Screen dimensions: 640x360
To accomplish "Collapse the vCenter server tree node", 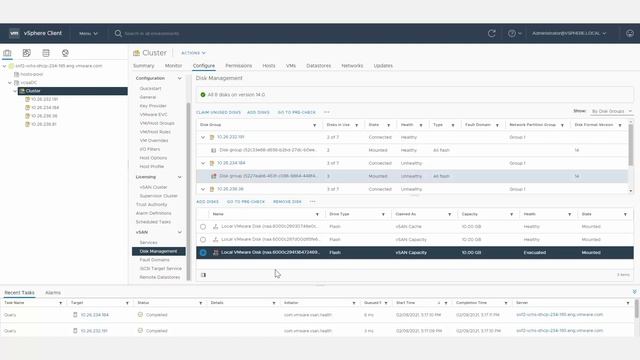I will click(x=4, y=66).
